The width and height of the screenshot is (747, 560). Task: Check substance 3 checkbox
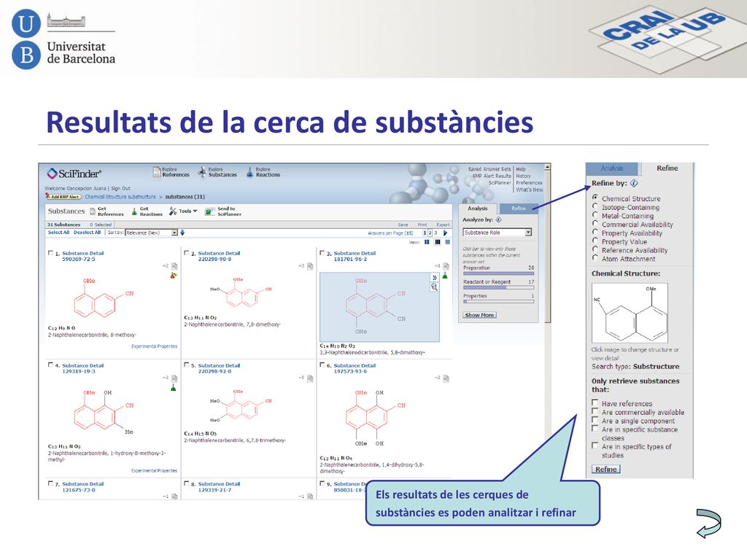[x=322, y=253]
